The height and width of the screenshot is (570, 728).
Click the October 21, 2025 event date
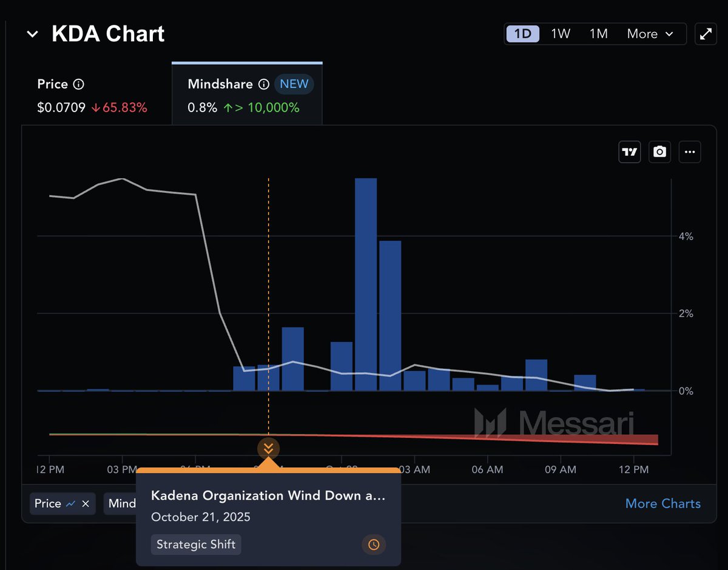(x=200, y=517)
